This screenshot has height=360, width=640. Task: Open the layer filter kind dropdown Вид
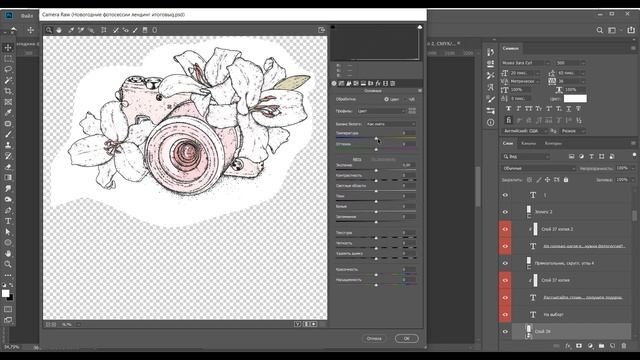click(526, 156)
